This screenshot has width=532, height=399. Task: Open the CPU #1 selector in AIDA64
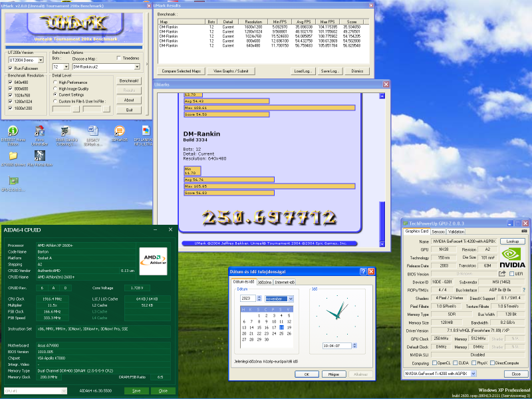pyautogui.click(x=35, y=391)
